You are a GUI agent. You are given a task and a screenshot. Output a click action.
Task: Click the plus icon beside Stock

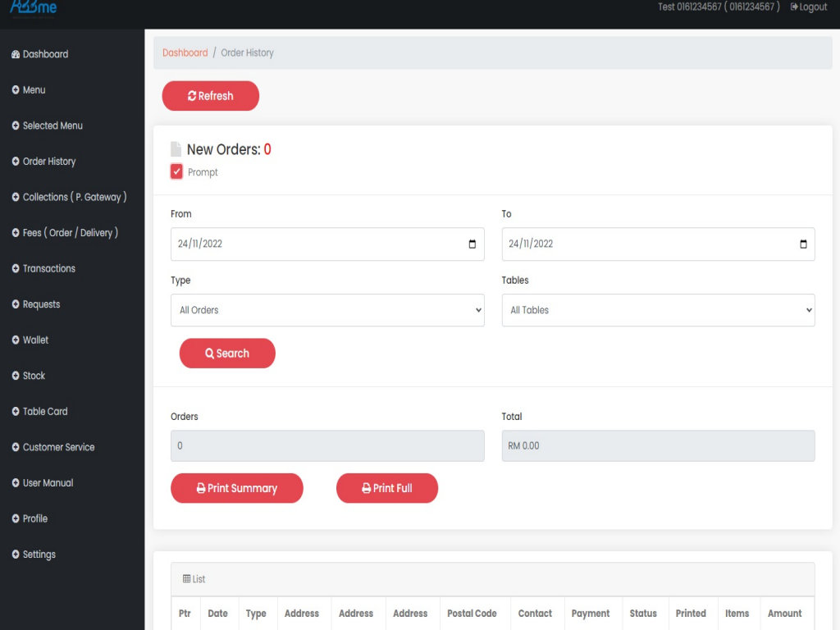pos(16,376)
